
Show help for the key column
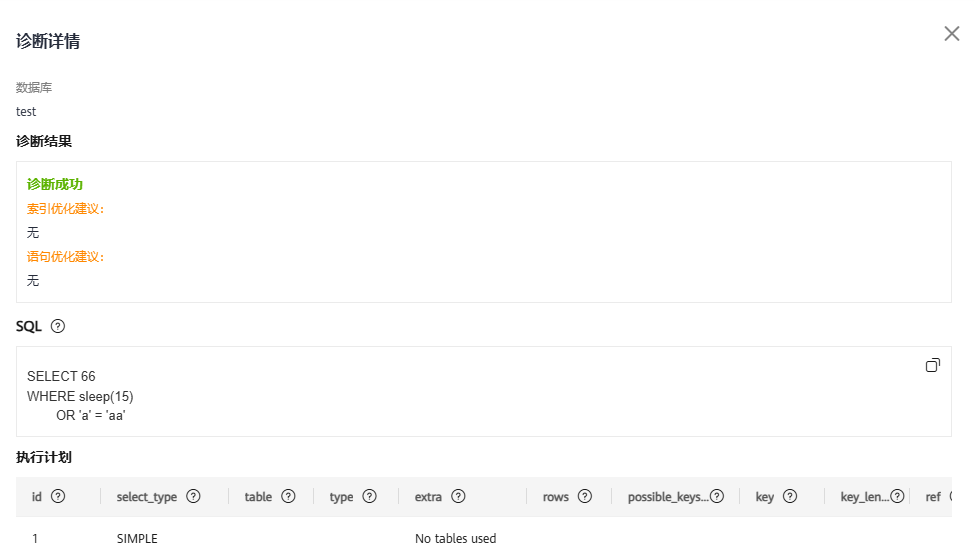pyautogui.click(x=790, y=496)
